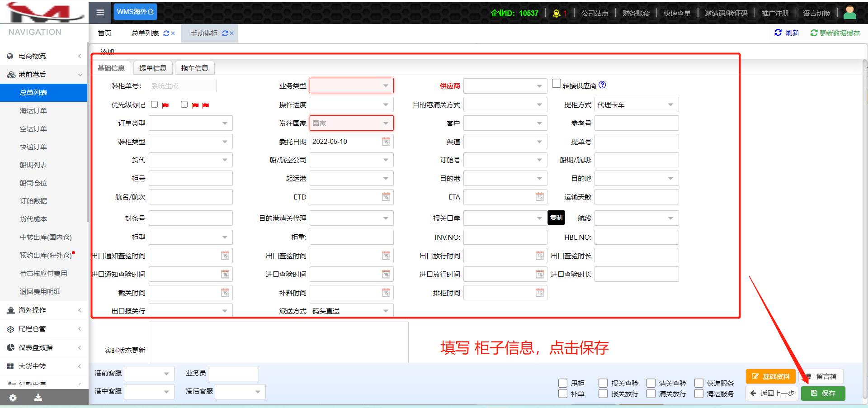This screenshot has height=408, width=868.
Task: Click the notification bell icon
Action: pos(557,14)
